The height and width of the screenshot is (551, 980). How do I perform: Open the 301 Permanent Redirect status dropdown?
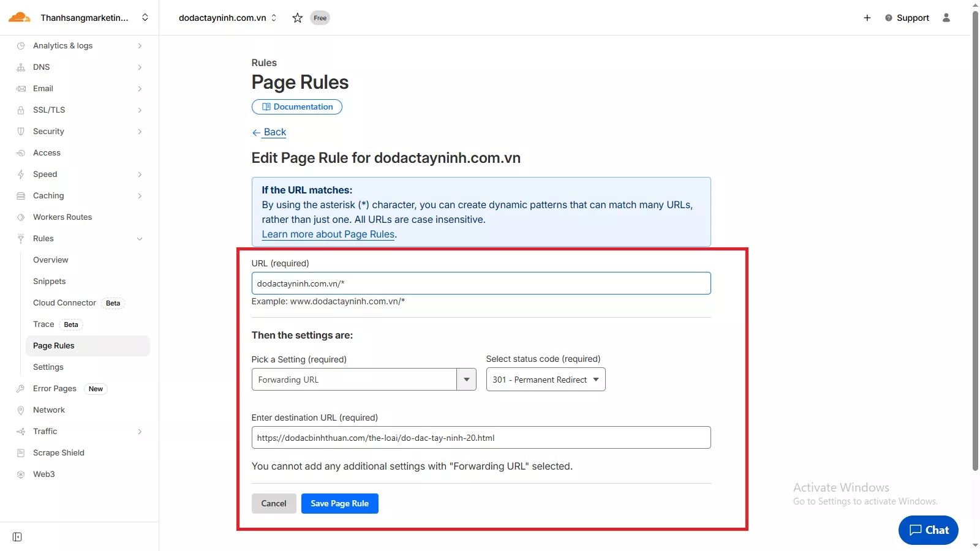coord(545,380)
